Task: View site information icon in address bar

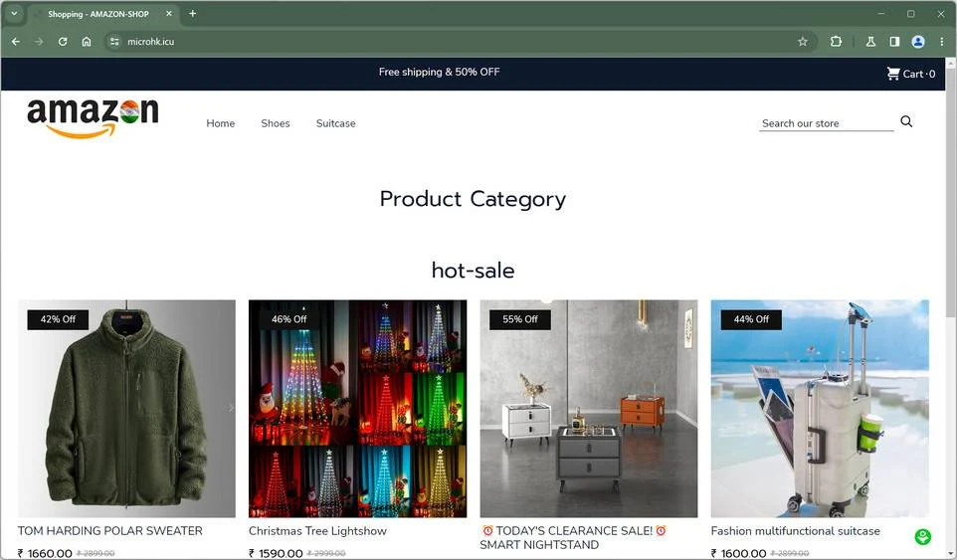Action: tap(114, 42)
